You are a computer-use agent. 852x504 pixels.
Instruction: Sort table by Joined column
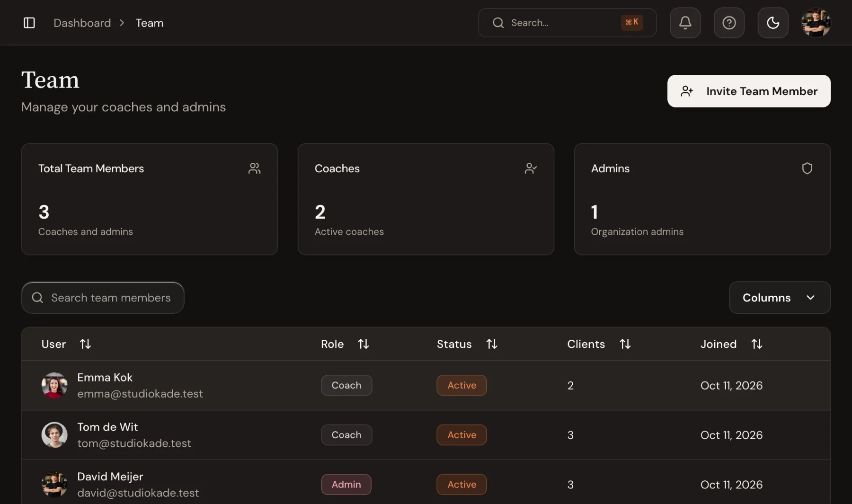pos(732,344)
